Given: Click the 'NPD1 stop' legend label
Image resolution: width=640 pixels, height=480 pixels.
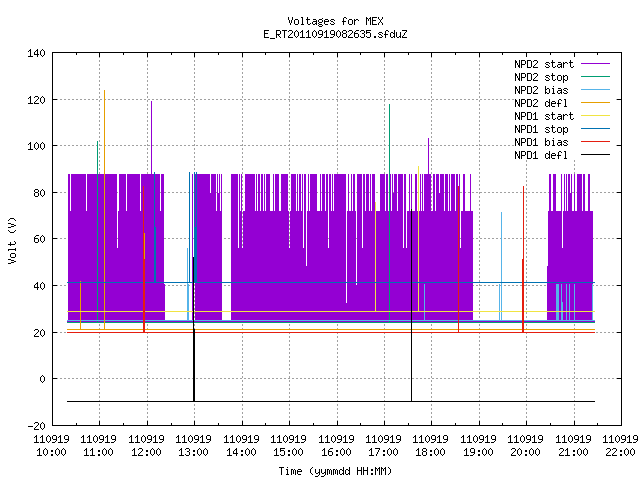Looking at the screenshot, I should [x=541, y=129].
